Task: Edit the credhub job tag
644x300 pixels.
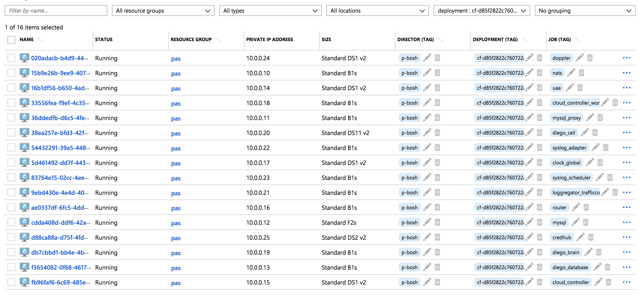Action: click(x=580, y=237)
